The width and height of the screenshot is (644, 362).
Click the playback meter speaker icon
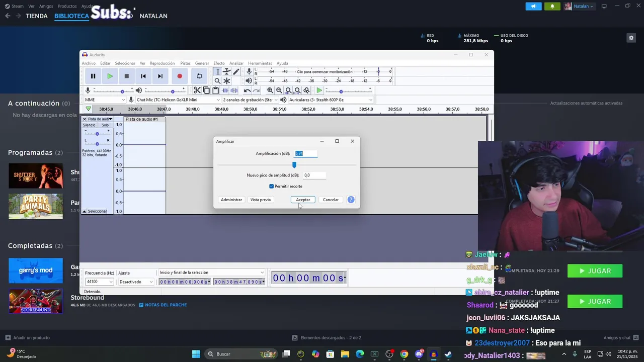[x=249, y=80]
